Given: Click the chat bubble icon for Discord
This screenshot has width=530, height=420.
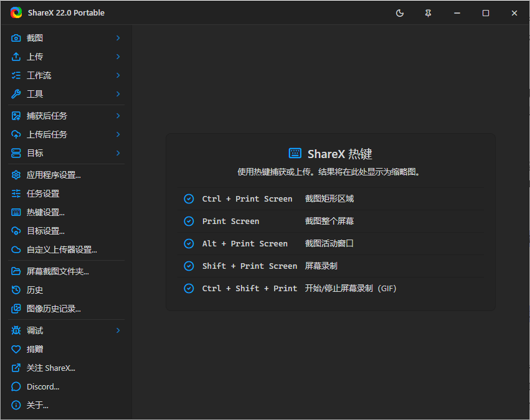Looking at the screenshot, I should coord(16,386).
